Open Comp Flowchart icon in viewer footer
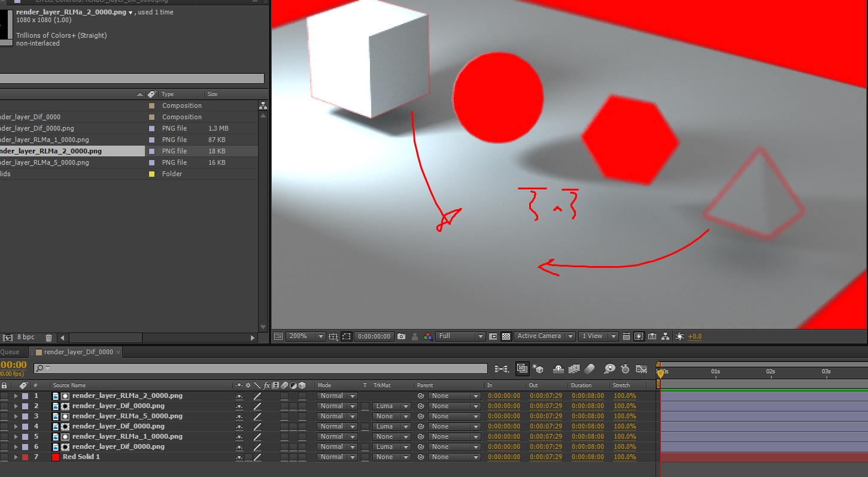This screenshot has width=868, height=477. tap(666, 337)
